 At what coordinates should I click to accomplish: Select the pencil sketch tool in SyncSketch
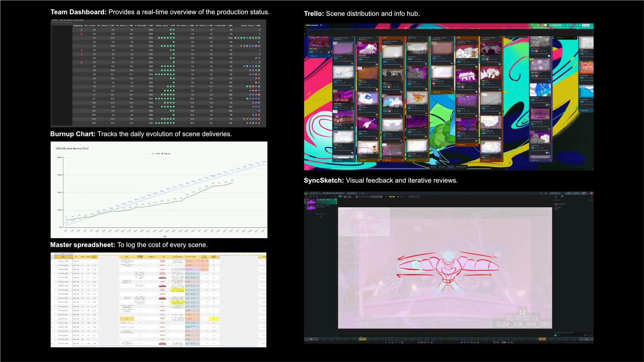click(x=398, y=197)
